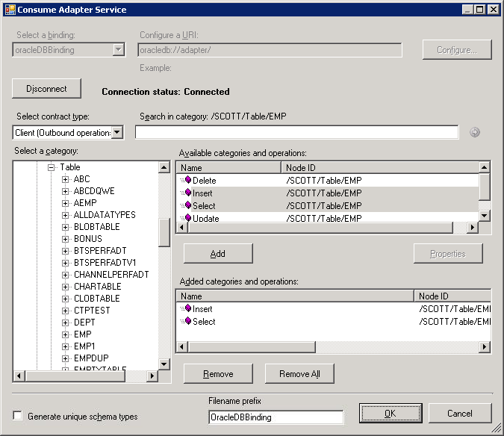Viewport: 504px width, 436px height.
Task: Expand the ABCDQWE table node
Action: pos(65,191)
